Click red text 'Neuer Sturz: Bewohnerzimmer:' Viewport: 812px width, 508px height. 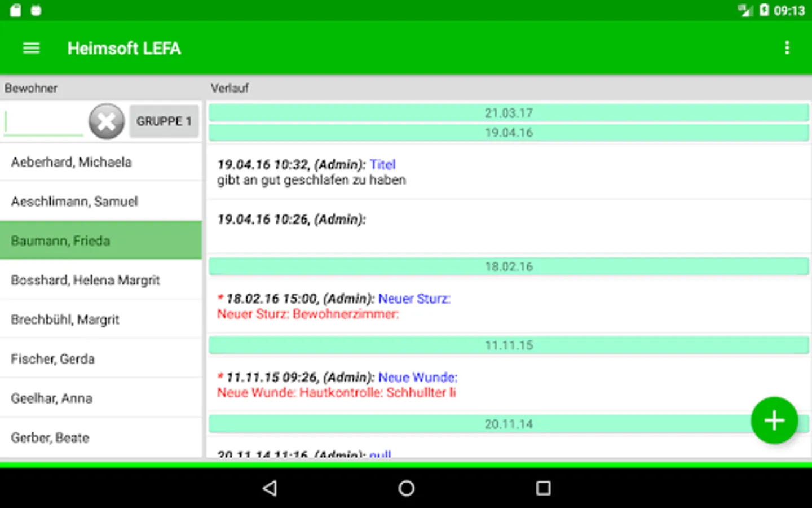point(308,314)
